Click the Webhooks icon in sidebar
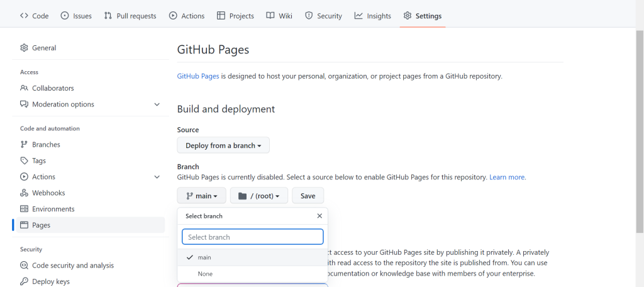The height and width of the screenshot is (287, 644). [24, 193]
